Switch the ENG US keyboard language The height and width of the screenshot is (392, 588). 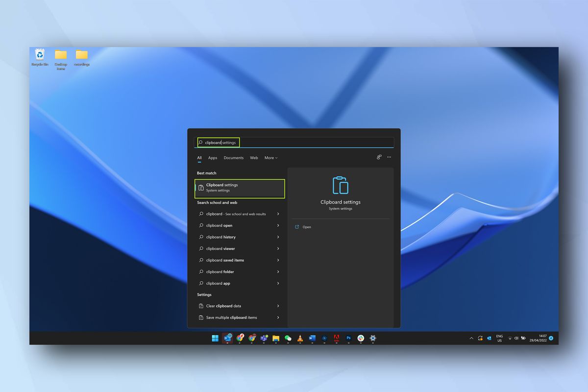pos(499,338)
